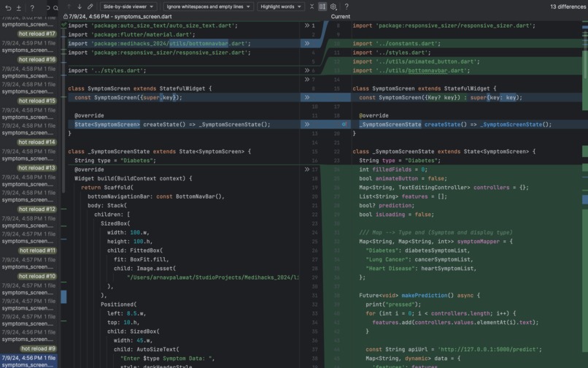Select the hot reload #17 label
Screen dimensions: 588x368
[x=36, y=34]
